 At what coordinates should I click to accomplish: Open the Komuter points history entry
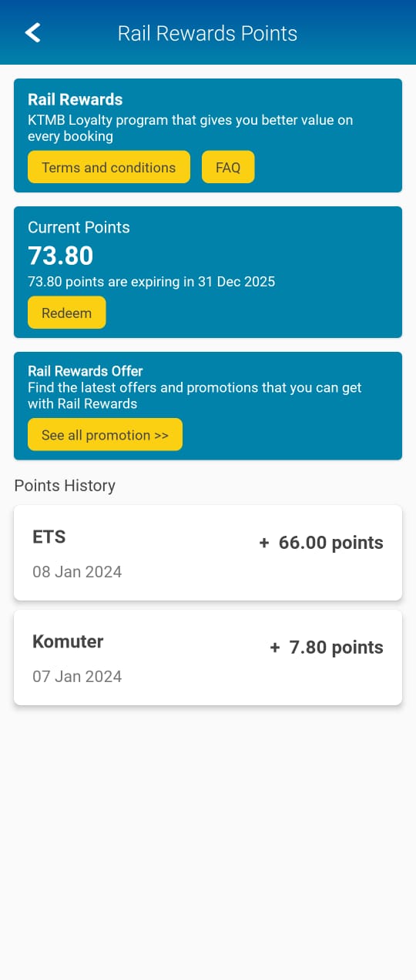tap(208, 657)
